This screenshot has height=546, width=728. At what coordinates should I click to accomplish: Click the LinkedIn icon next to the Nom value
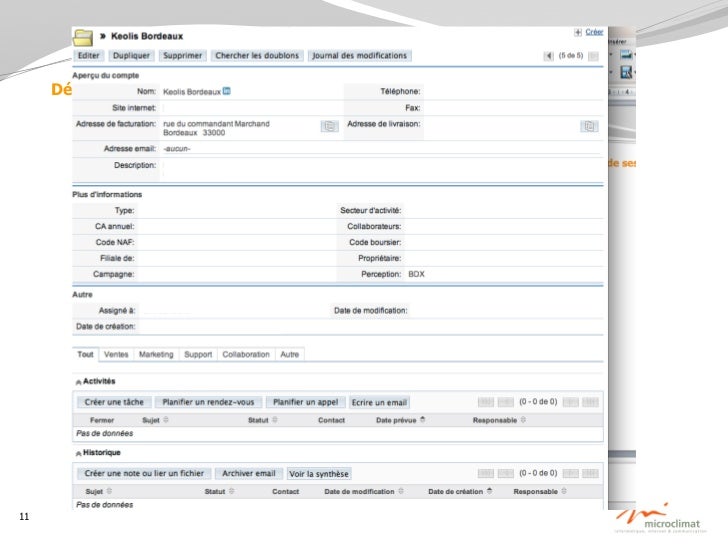click(227, 91)
